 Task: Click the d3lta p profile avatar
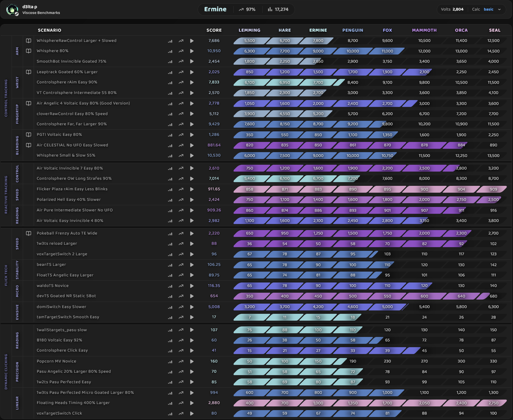[x=12, y=10]
